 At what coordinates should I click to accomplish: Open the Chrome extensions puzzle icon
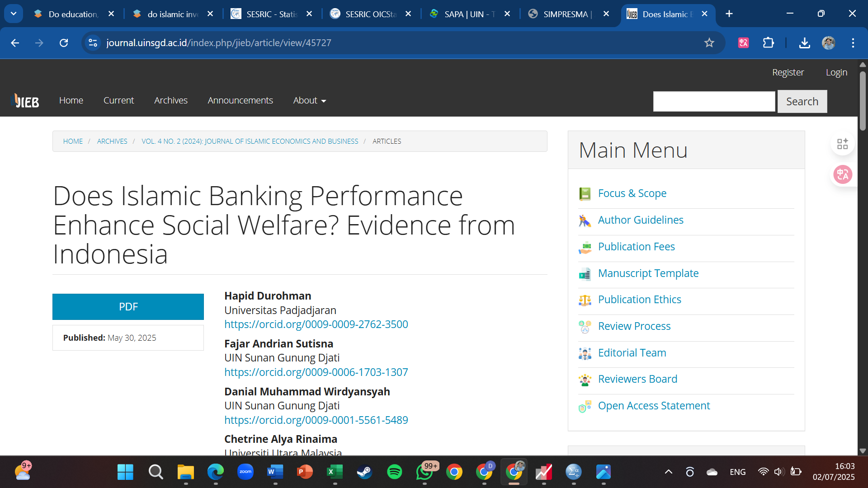click(x=768, y=43)
